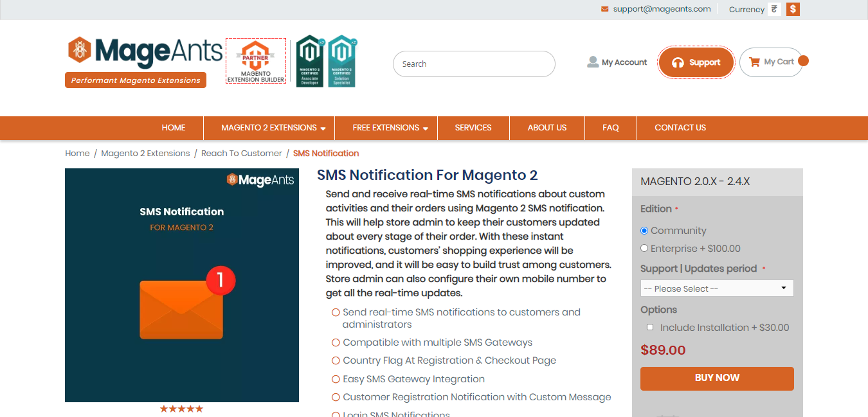Click the Magento Extension Builder partner badge
The width and height of the screenshot is (868, 417).
click(x=256, y=61)
